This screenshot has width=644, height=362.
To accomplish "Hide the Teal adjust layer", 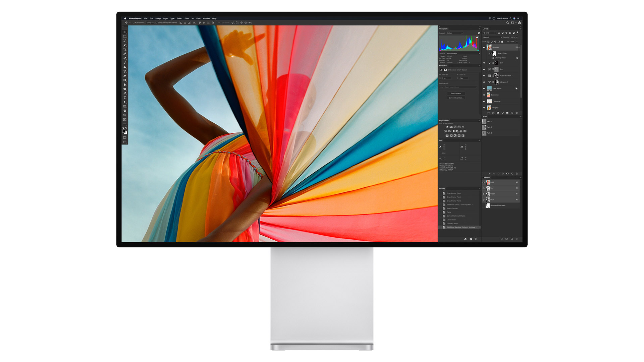I will tap(484, 88).
